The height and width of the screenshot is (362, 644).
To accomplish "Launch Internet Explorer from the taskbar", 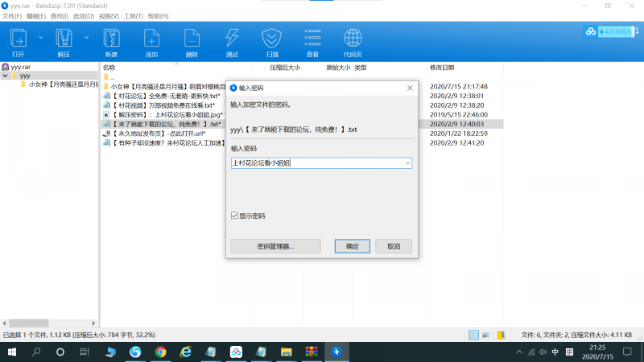I will [186, 352].
